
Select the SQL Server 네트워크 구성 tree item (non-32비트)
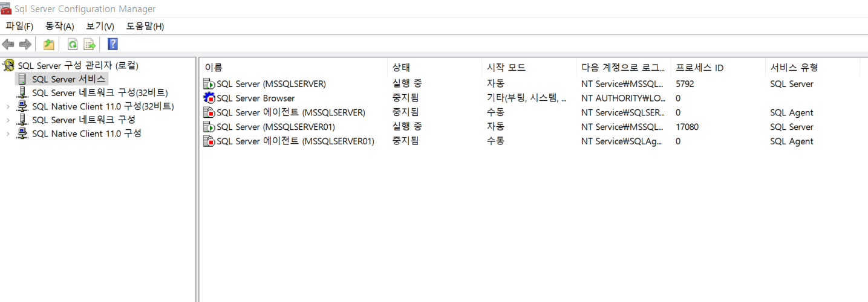point(83,120)
